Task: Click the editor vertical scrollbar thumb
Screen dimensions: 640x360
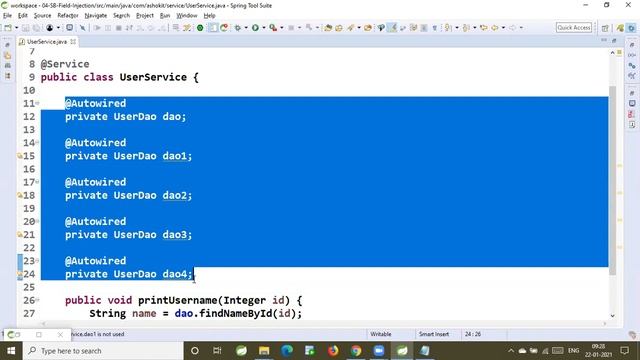Action: click(612, 180)
